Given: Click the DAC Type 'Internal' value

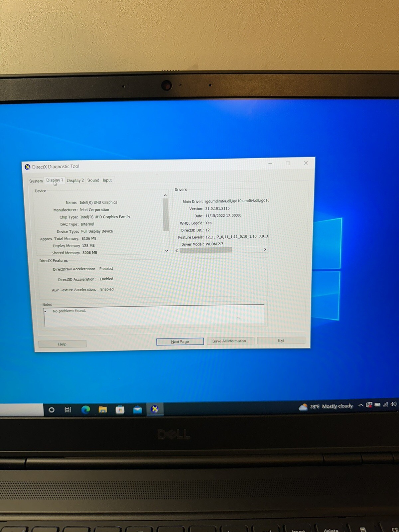Looking at the screenshot, I should point(87,224).
